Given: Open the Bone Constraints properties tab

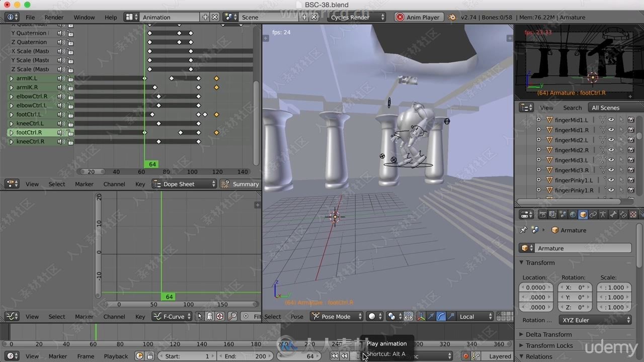Looking at the screenshot, I should (x=623, y=215).
